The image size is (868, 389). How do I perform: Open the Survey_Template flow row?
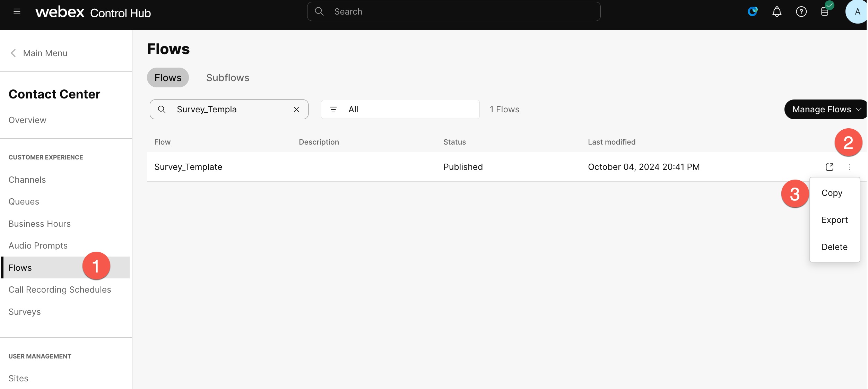[188, 167]
